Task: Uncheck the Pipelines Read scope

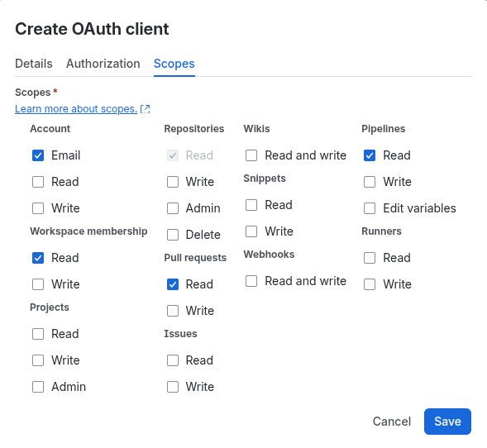Action: 370,155
